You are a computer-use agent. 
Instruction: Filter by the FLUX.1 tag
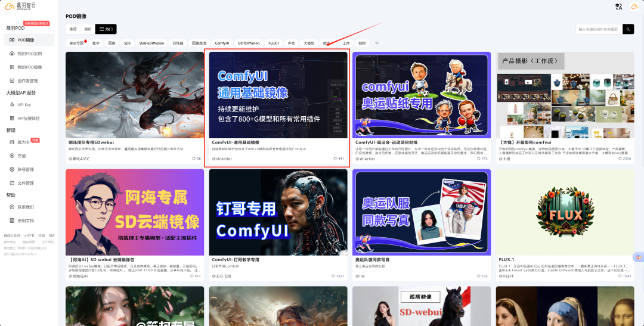(x=274, y=43)
